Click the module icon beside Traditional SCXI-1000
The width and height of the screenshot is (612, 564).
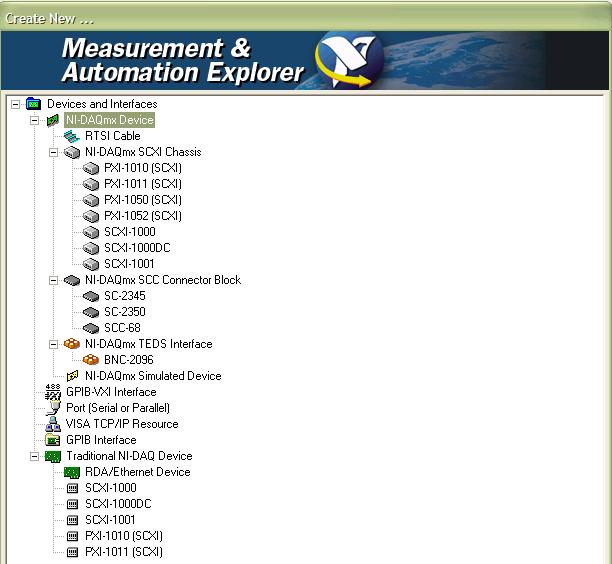(x=72, y=488)
